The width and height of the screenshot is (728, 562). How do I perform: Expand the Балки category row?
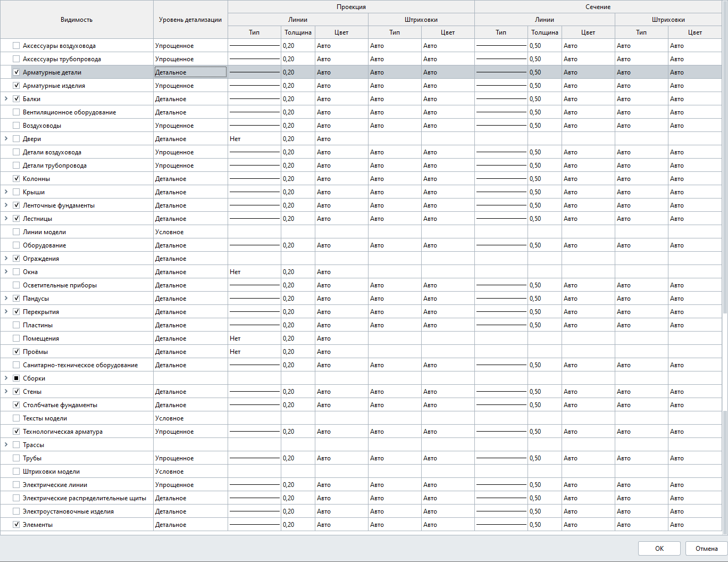click(x=6, y=99)
